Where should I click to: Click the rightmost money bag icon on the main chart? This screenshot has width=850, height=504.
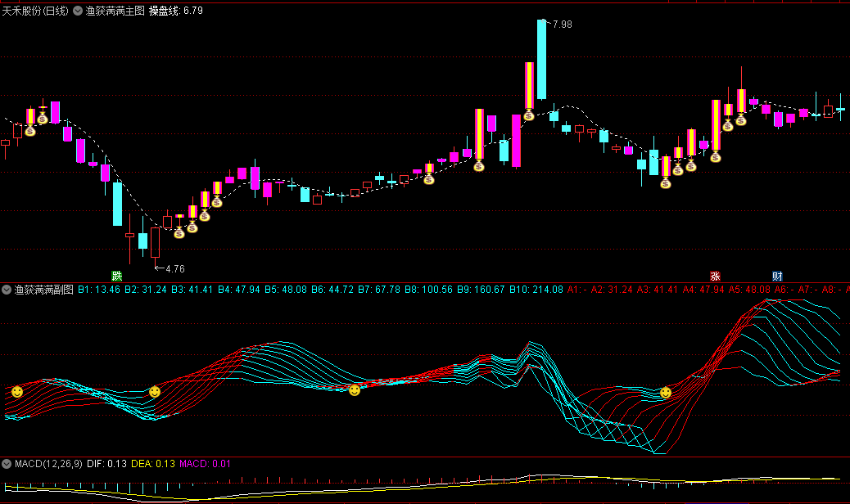coord(741,120)
